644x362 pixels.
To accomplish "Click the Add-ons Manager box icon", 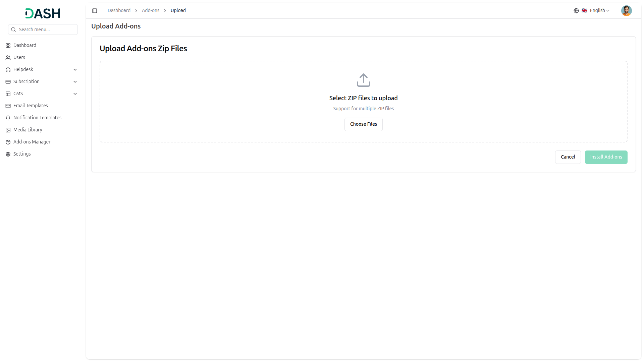I will pyautogui.click(x=8, y=142).
